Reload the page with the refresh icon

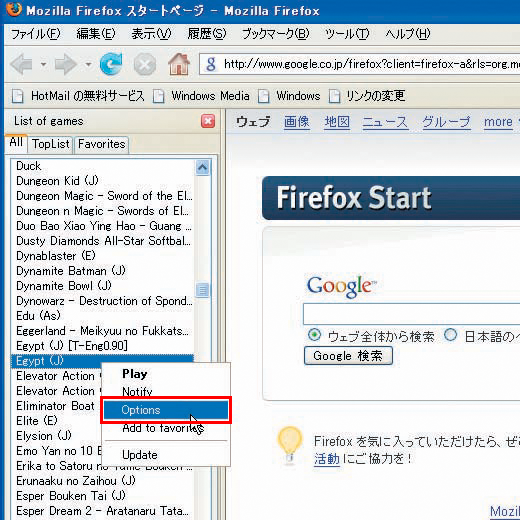(111, 64)
